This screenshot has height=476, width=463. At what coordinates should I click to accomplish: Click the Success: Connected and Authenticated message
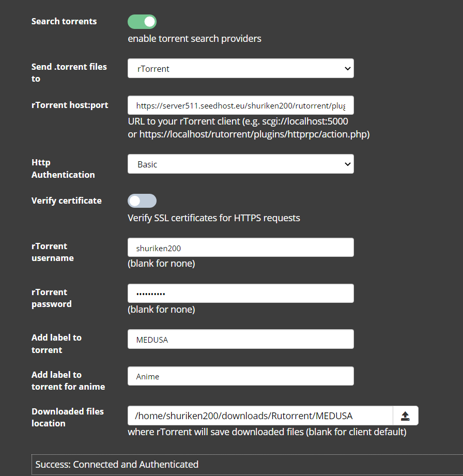click(116, 464)
